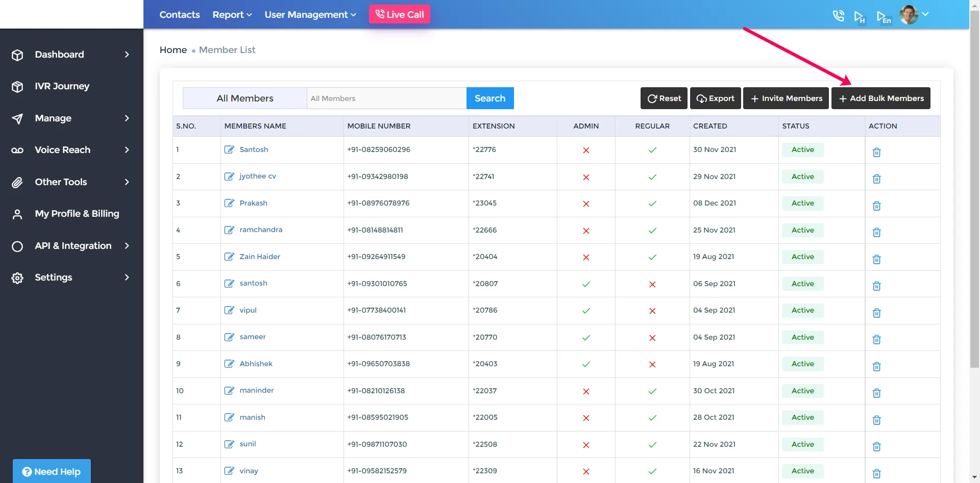
Task: Click the Need Help button
Action: tap(52, 472)
